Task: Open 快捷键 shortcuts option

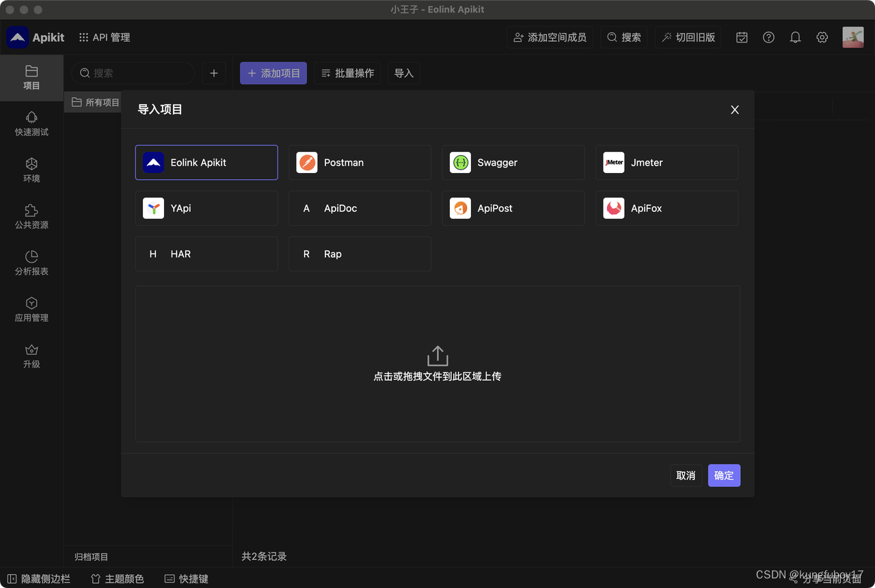Action: [x=187, y=578]
